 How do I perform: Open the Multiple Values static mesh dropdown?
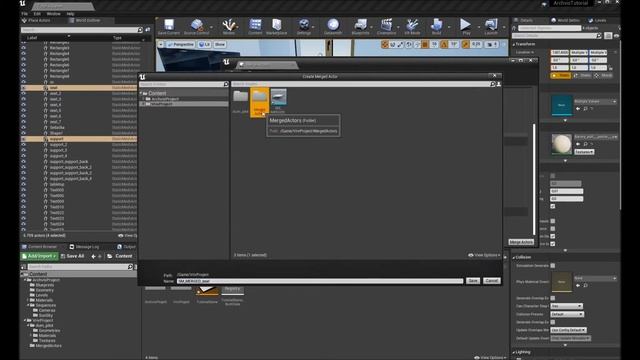pyautogui.click(x=595, y=101)
